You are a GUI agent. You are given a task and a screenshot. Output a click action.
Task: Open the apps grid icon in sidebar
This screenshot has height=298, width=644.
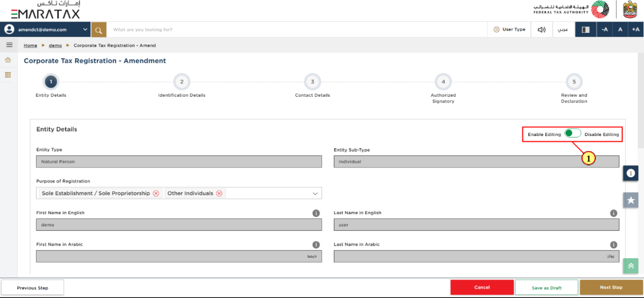click(x=8, y=74)
